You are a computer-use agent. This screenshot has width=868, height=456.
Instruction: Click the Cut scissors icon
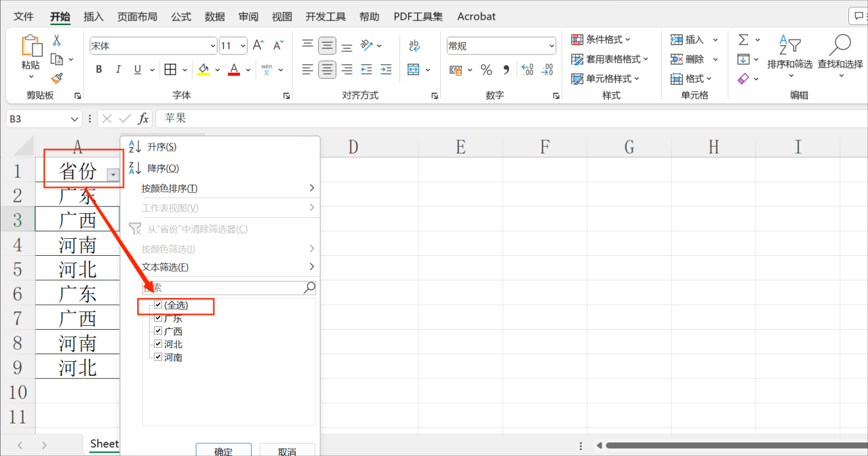[x=57, y=40]
